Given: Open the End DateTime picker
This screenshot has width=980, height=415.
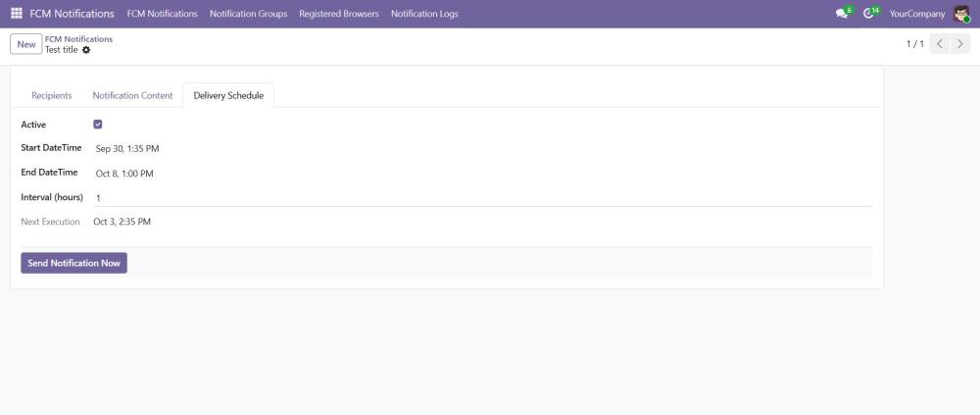Looking at the screenshot, I should point(124,174).
